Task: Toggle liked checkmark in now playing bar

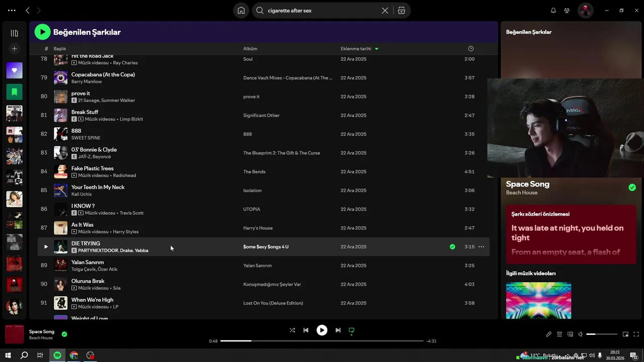Action: (64, 334)
